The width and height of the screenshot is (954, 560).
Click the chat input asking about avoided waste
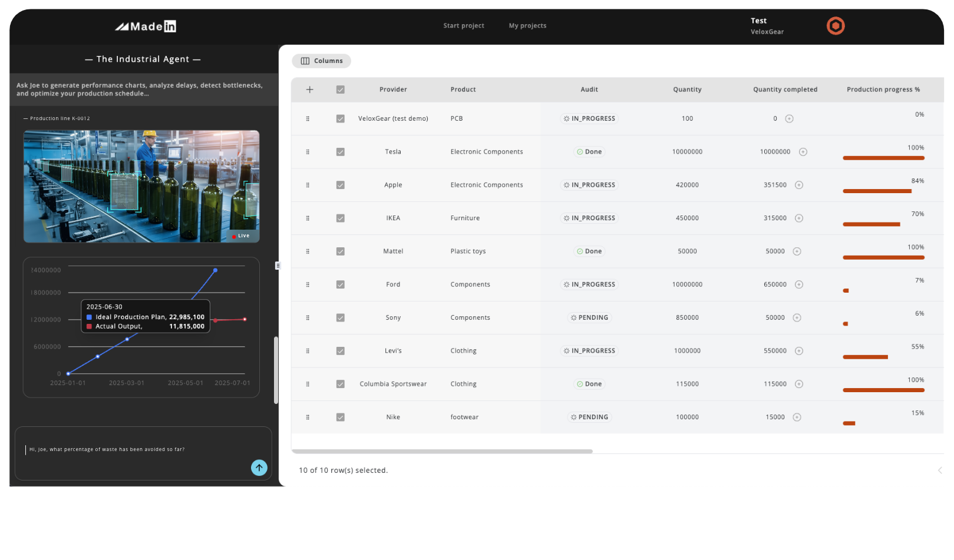click(106, 449)
